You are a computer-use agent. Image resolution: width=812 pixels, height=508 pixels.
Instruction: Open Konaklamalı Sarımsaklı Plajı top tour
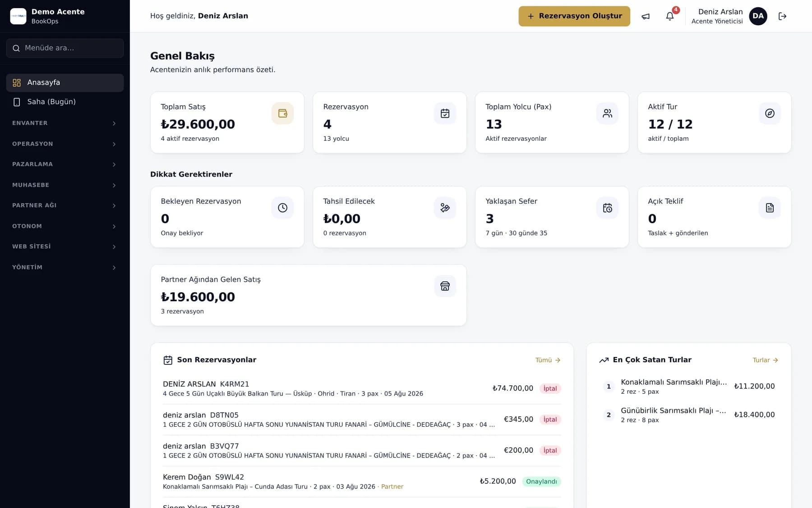[x=689, y=386]
